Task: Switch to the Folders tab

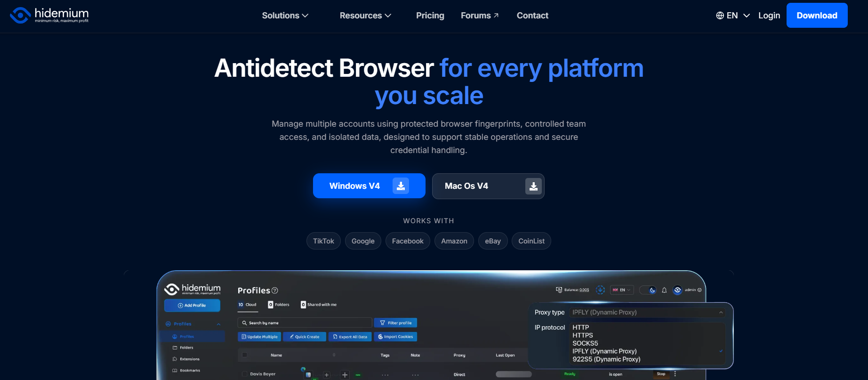Action: 279,305
